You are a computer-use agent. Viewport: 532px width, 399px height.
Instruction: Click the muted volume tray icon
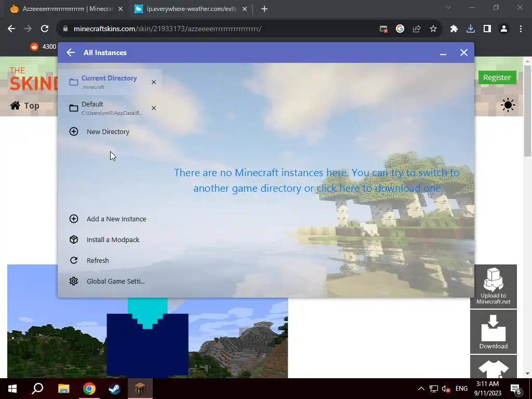(446, 389)
